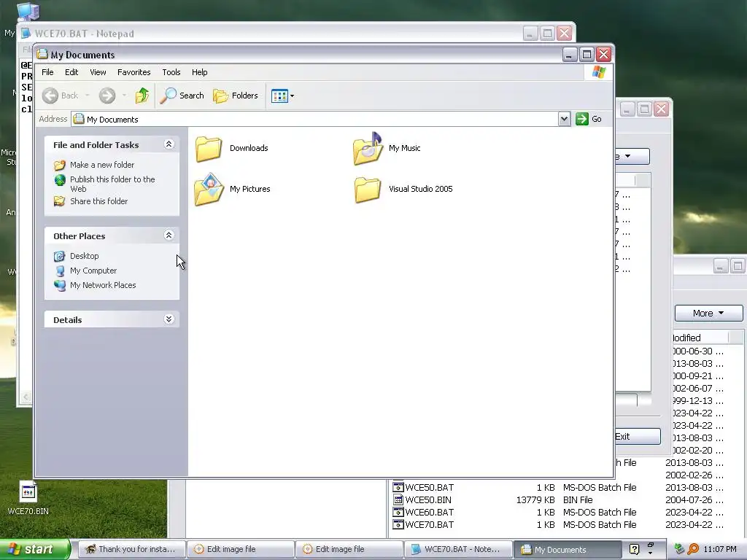Image resolution: width=747 pixels, height=560 pixels.
Task: Expand the Details panel
Action: [169, 319]
